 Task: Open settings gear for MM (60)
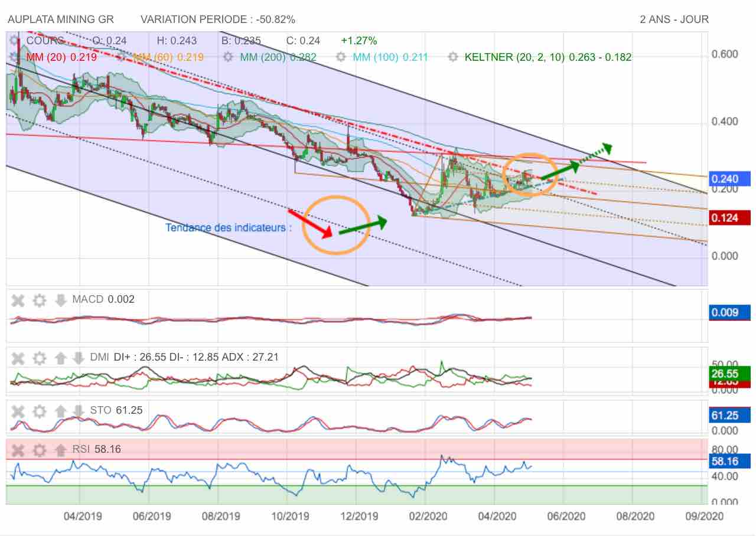tap(121, 57)
